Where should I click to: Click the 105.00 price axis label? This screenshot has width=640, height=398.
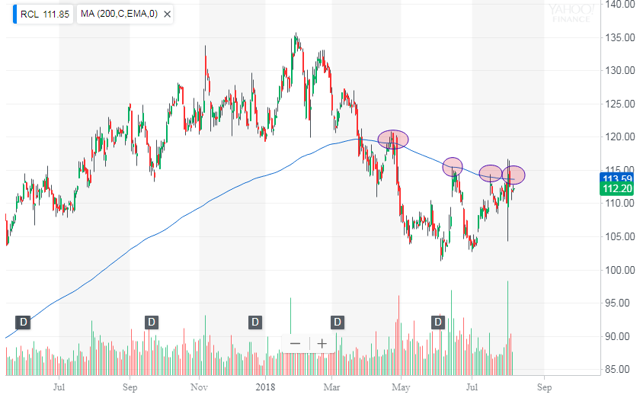tap(620, 237)
